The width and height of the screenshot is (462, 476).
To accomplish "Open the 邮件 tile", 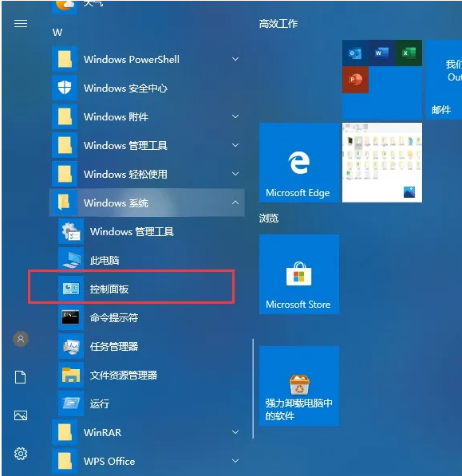I will (x=444, y=80).
